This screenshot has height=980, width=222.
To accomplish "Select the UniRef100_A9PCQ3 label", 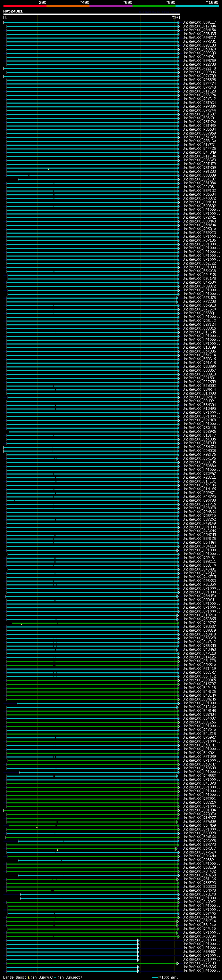I will click(x=199, y=53).
